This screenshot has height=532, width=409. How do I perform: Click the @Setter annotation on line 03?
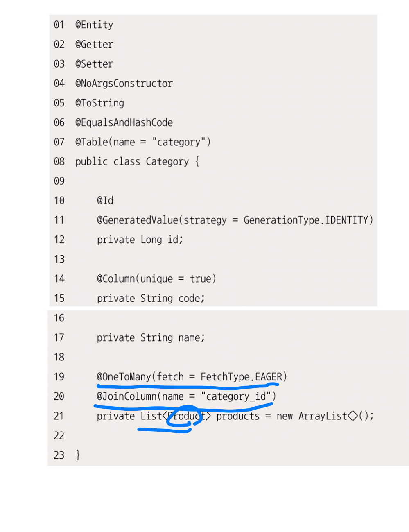pos(94,64)
